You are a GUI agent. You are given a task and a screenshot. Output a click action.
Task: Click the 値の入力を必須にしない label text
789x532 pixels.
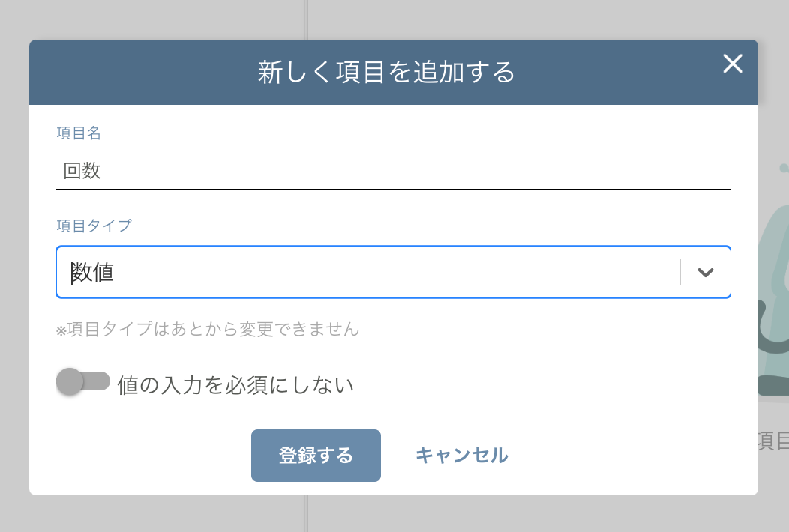tap(234, 383)
